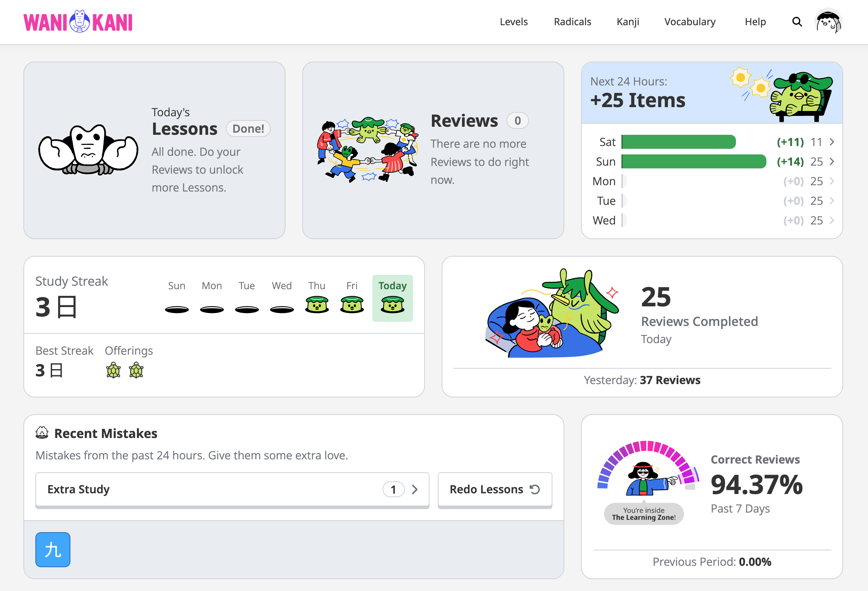Open the Levels menu
The image size is (868, 591).
[514, 22]
